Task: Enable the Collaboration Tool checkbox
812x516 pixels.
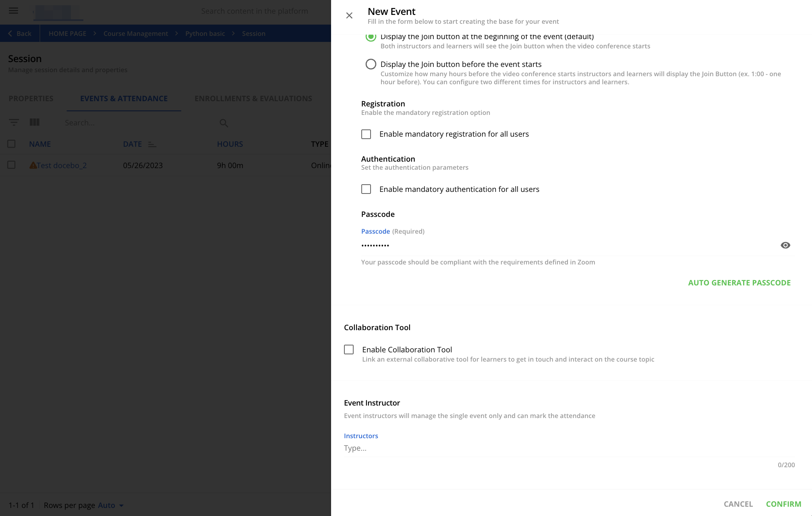Action: click(348, 350)
